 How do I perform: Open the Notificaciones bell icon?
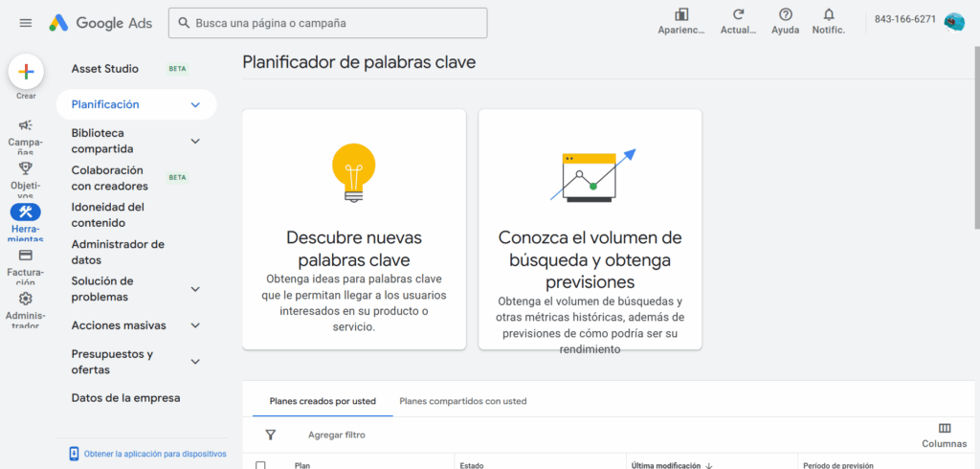[829, 15]
